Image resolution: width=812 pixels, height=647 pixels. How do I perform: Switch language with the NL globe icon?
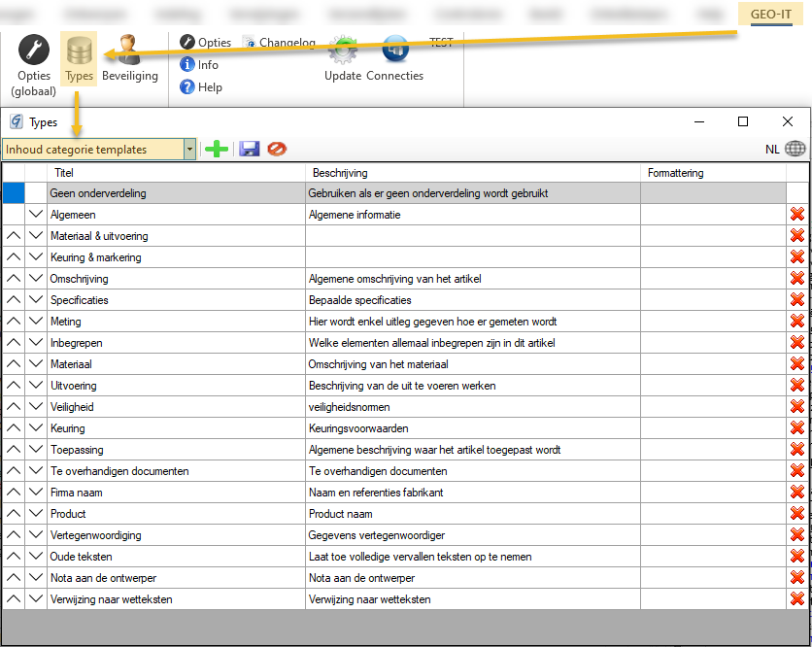[x=795, y=149]
